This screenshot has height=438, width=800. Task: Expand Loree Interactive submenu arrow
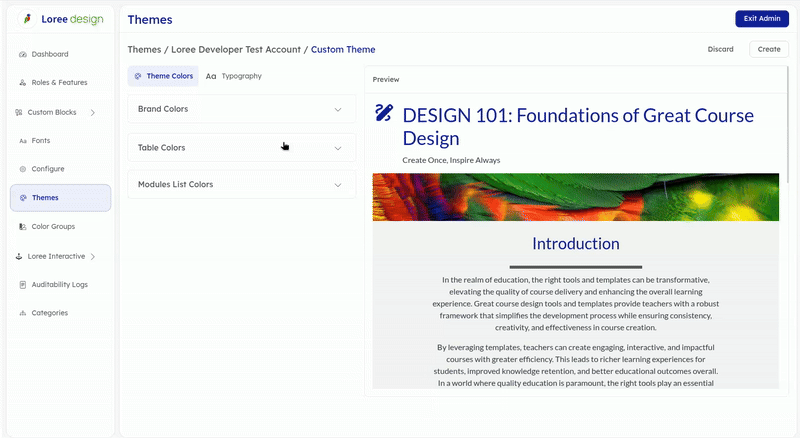93,256
